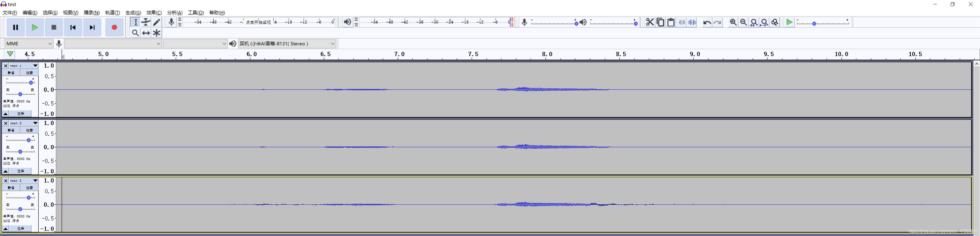Start playback with the green Play button
The width and height of the screenshot is (980, 236).
tap(35, 27)
